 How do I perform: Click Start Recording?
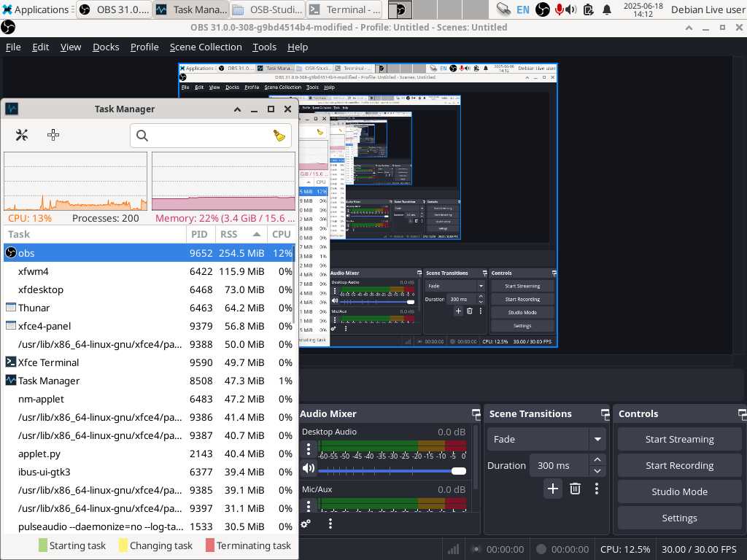pyautogui.click(x=679, y=465)
